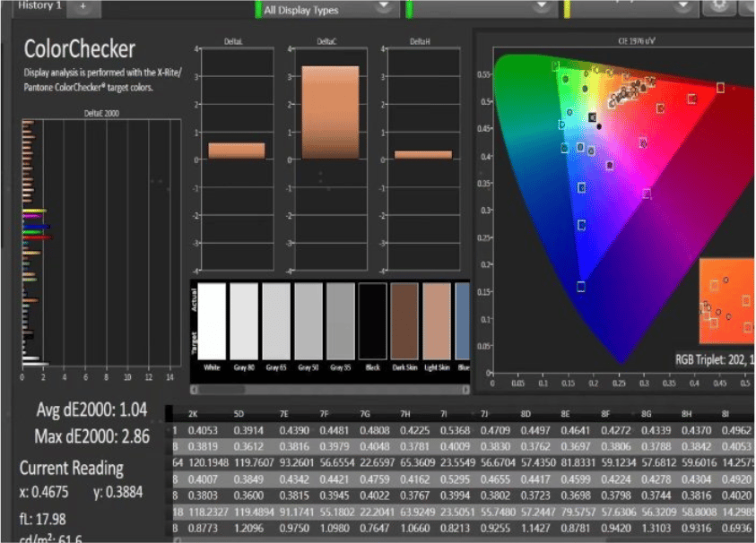Click the bottom blue target square on the CIE diagram

581,287
